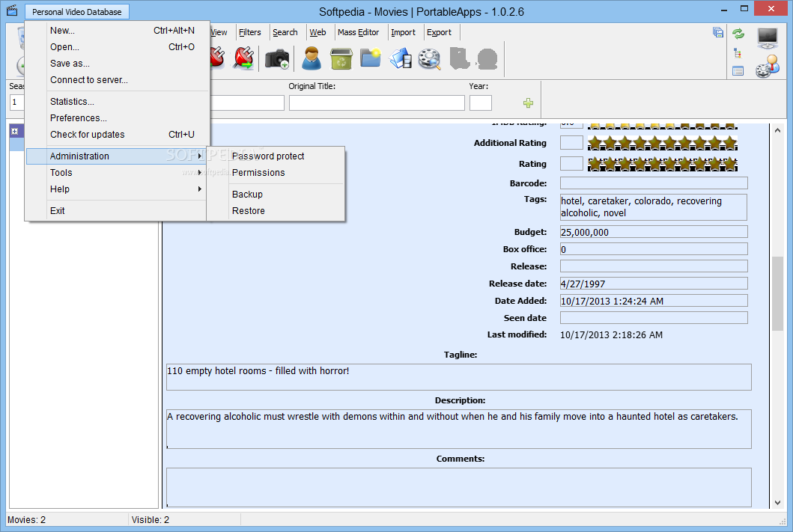The height and width of the screenshot is (532, 793).
Task: Expand the Tools submenu arrow
Action: (200, 173)
